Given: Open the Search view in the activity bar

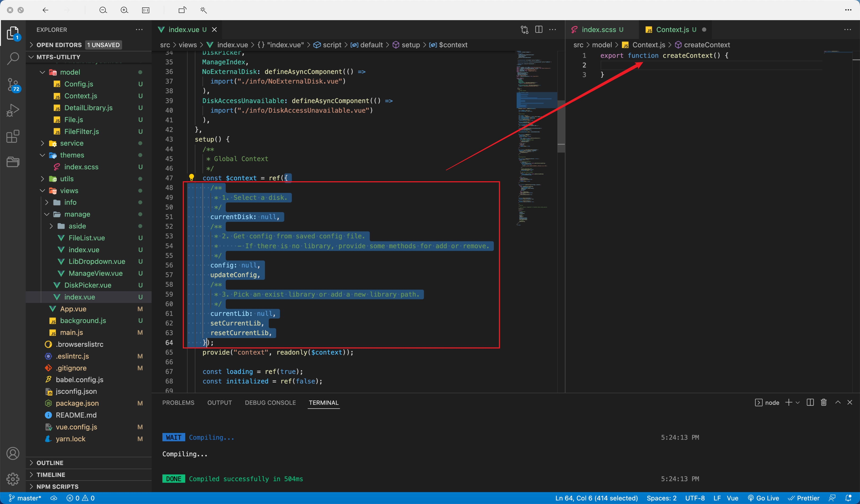Looking at the screenshot, I should (x=13, y=58).
